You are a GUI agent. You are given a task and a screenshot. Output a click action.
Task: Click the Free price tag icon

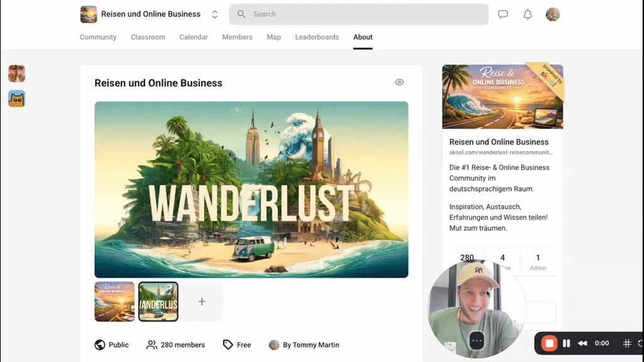[228, 345]
